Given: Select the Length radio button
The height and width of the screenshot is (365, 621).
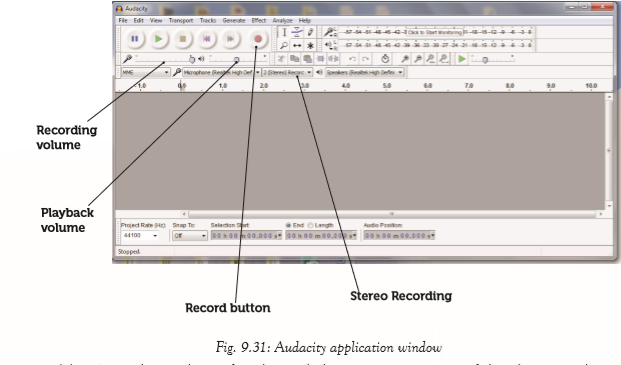Looking at the screenshot, I should [x=310, y=225].
